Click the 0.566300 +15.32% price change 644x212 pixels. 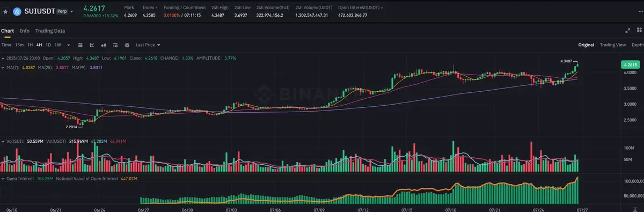pos(101,16)
